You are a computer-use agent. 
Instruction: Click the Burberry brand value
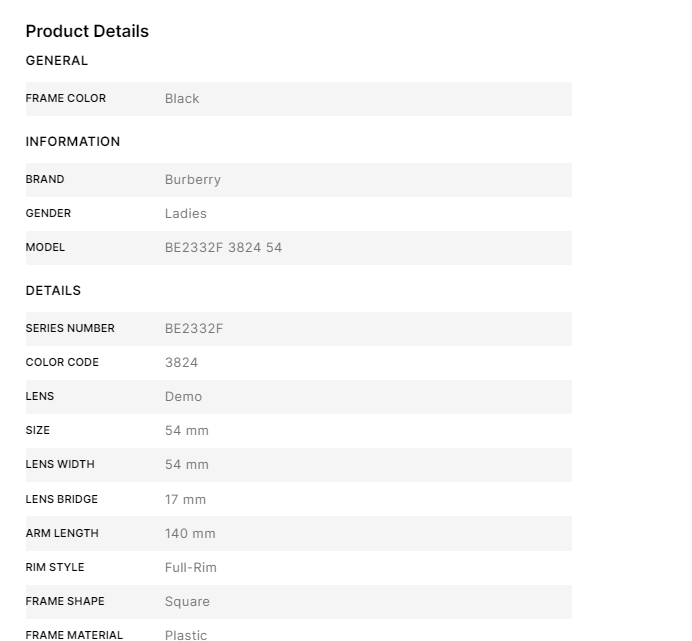pyautogui.click(x=193, y=180)
